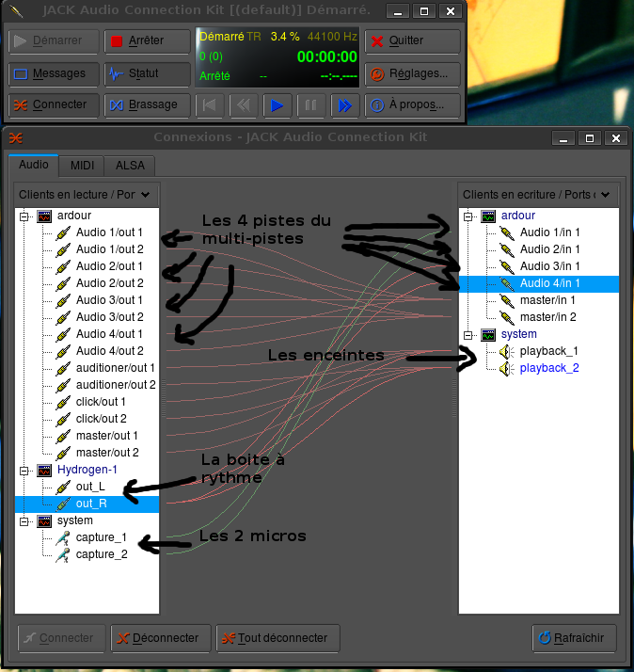The width and height of the screenshot is (634, 672).
Task: Select the master/out 1 port icon
Action: [63, 437]
